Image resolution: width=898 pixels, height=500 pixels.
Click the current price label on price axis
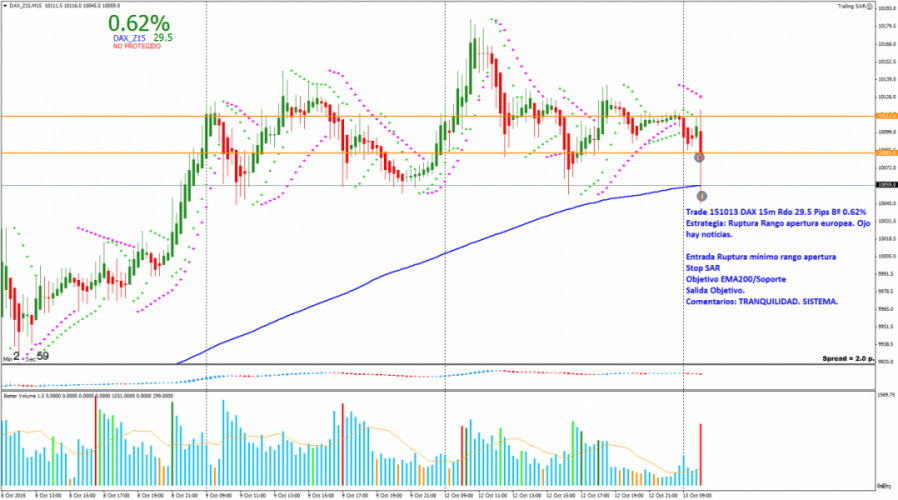(x=882, y=185)
